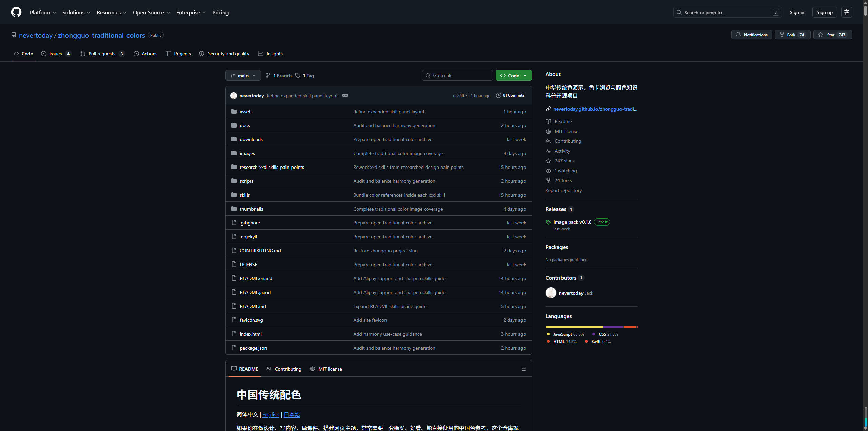This screenshot has height=431, width=868.
Task: Click the Search or jump to field
Action: tap(727, 12)
